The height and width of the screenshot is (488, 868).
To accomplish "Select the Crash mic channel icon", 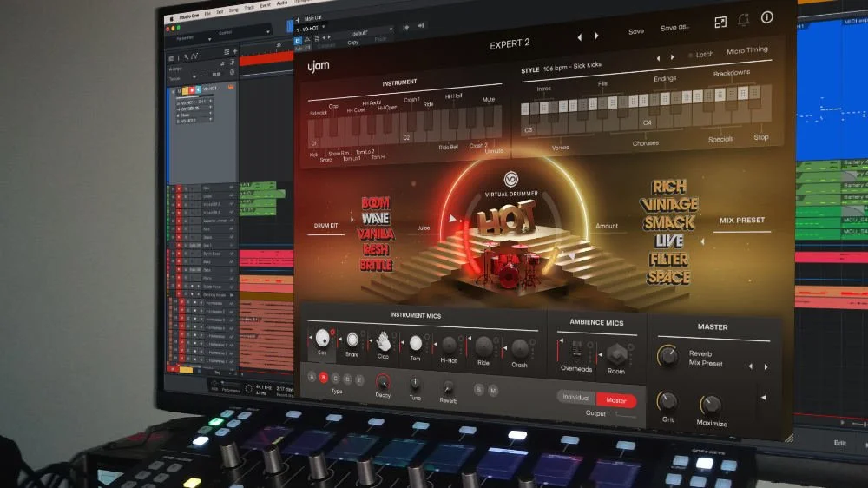I will click(519, 349).
